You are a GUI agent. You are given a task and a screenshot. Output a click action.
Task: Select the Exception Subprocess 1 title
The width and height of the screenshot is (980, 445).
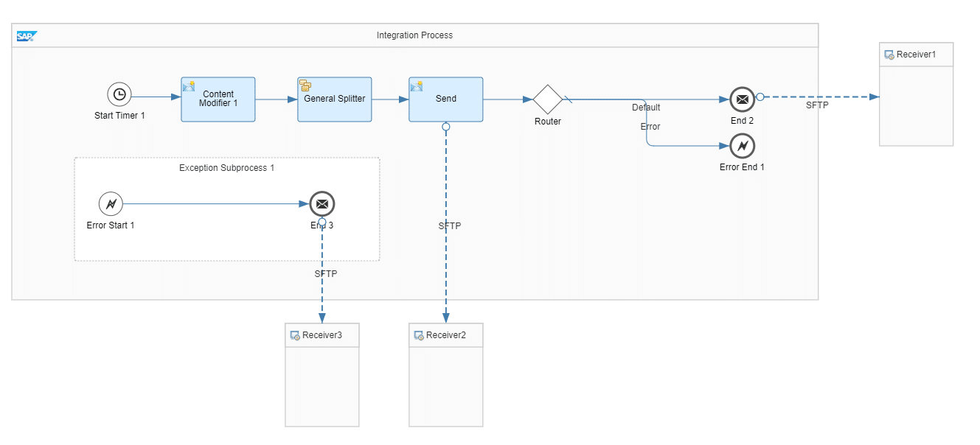tap(226, 168)
